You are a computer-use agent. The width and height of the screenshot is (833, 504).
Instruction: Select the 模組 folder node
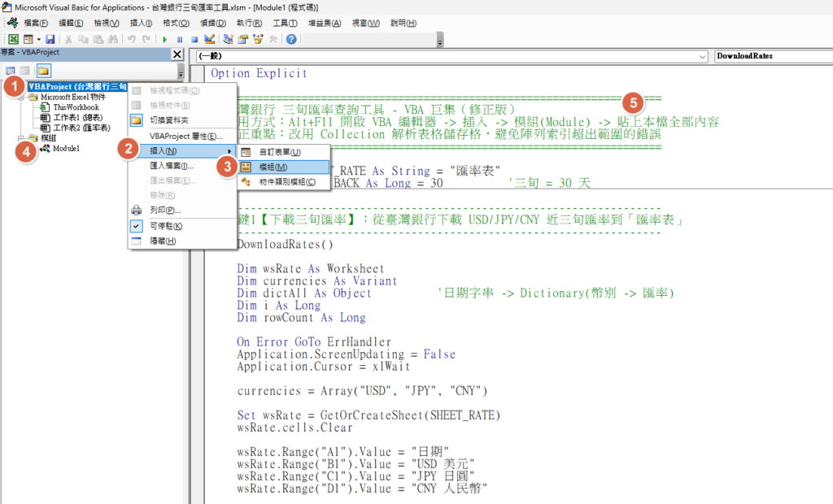click(48, 138)
